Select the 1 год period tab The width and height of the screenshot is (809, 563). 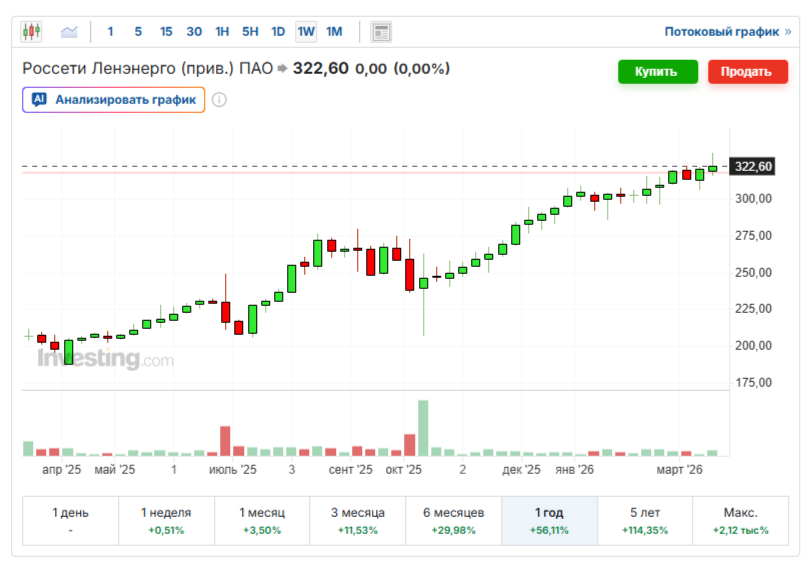point(549,521)
